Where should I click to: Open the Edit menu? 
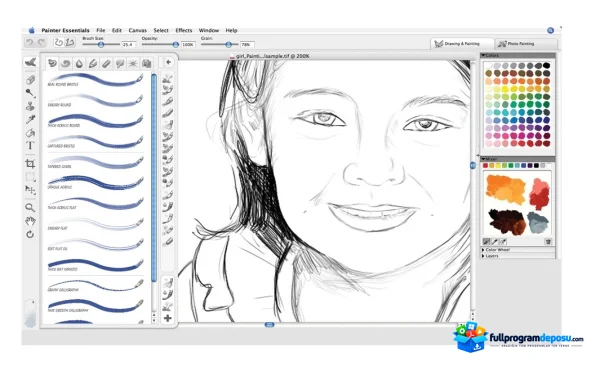click(117, 30)
